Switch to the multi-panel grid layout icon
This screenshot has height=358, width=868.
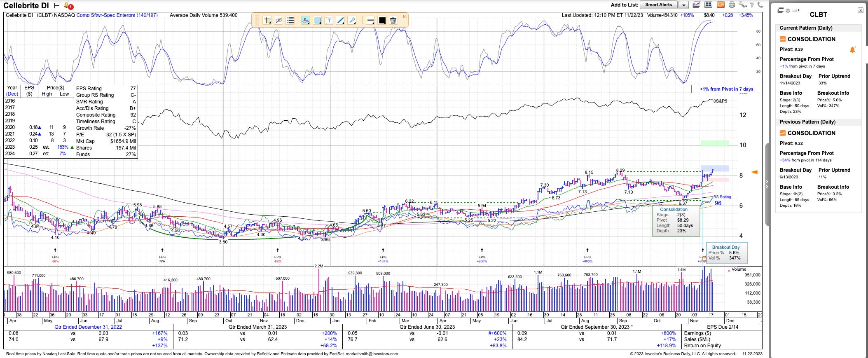pyautogui.click(x=708, y=5)
